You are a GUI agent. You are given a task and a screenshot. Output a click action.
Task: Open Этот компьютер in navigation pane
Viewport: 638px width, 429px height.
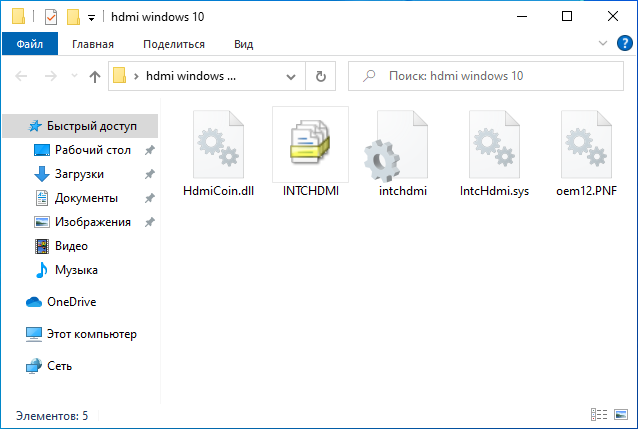point(81,334)
